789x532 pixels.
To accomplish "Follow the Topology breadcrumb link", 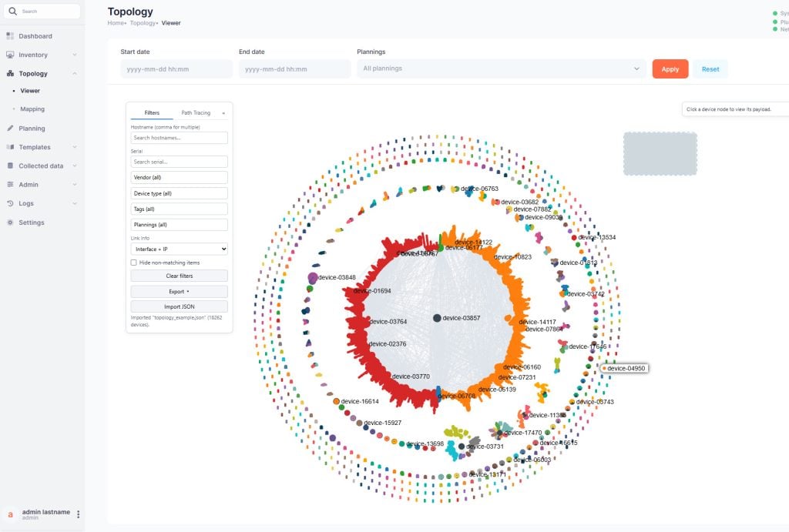I will 143,23.
